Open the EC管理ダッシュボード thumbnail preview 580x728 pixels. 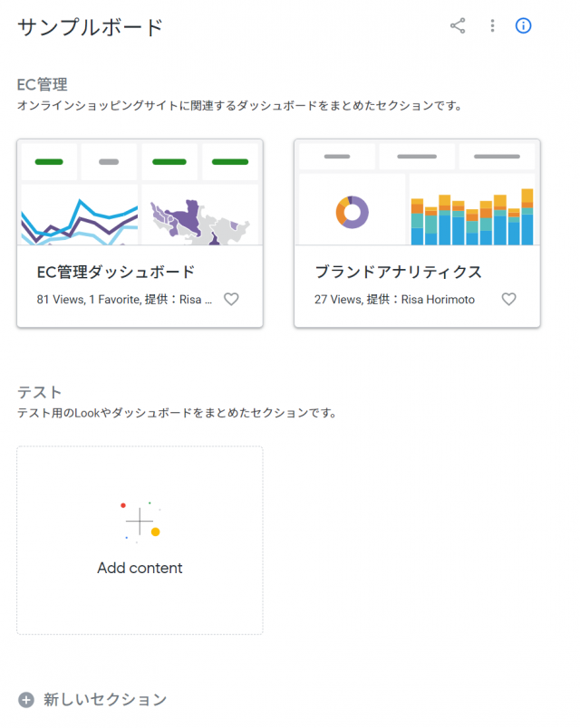point(140,192)
